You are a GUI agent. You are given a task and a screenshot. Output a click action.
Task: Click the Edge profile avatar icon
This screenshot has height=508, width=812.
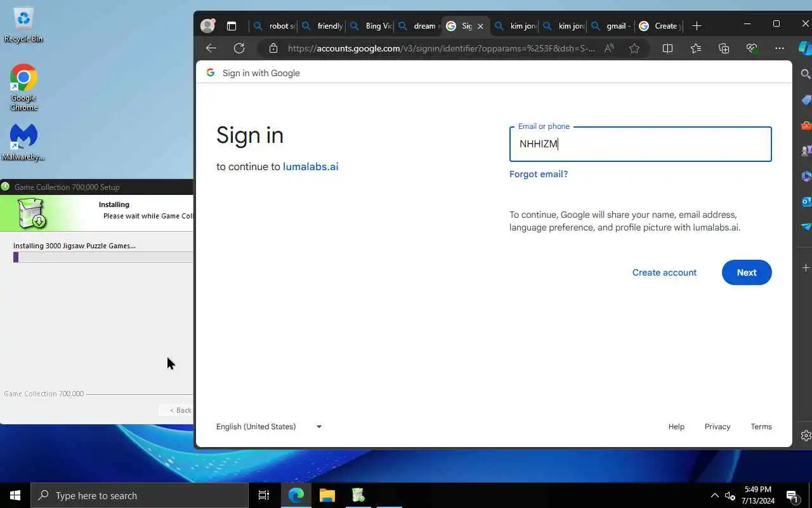pyautogui.click(x=207, y=26)
